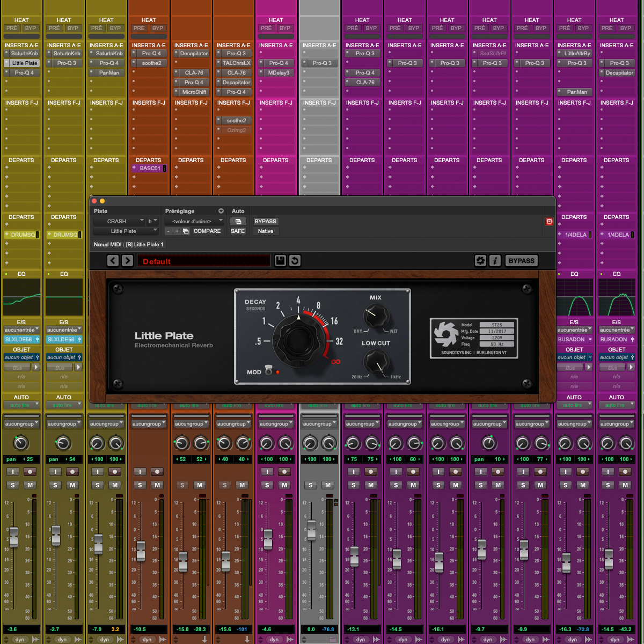
Task: Open the Little Plate insert selector dropdown
Action: point(126,231)
